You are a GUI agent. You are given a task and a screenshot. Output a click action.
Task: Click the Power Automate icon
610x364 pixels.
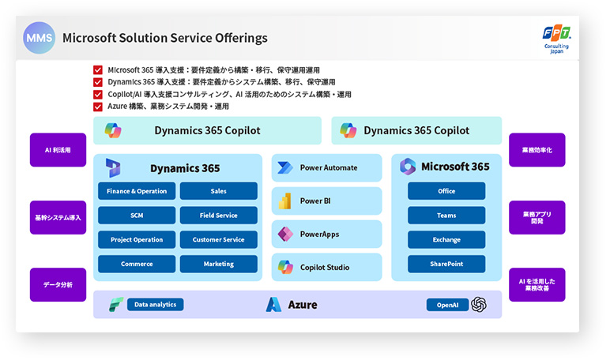285,167
